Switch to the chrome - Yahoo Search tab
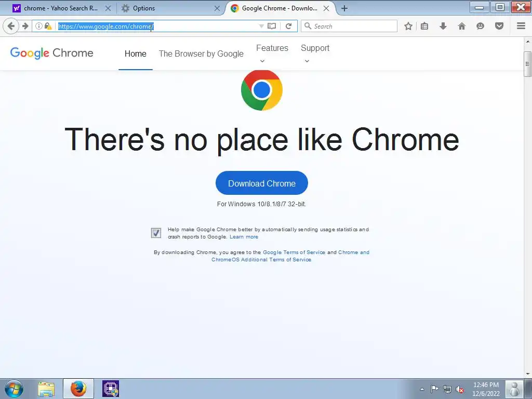This screenshot has width=532, height=399. pyautogui.click(x=61, y=8)
